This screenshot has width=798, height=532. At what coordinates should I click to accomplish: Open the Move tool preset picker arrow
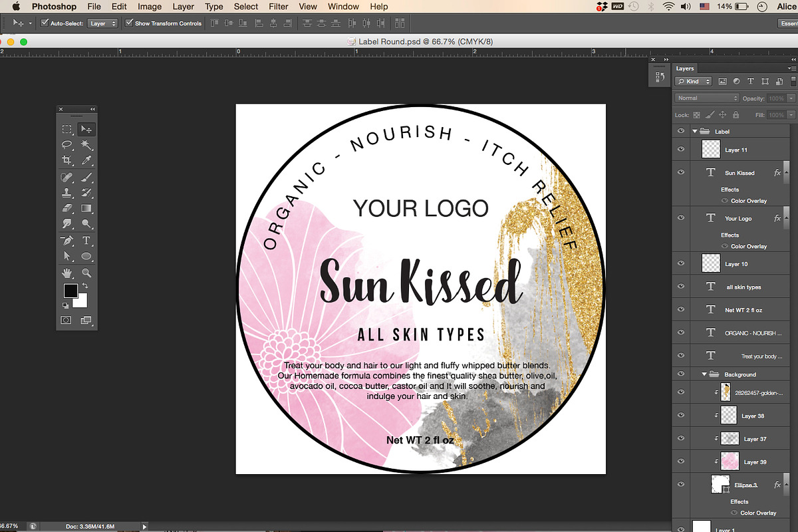point(30,23)
